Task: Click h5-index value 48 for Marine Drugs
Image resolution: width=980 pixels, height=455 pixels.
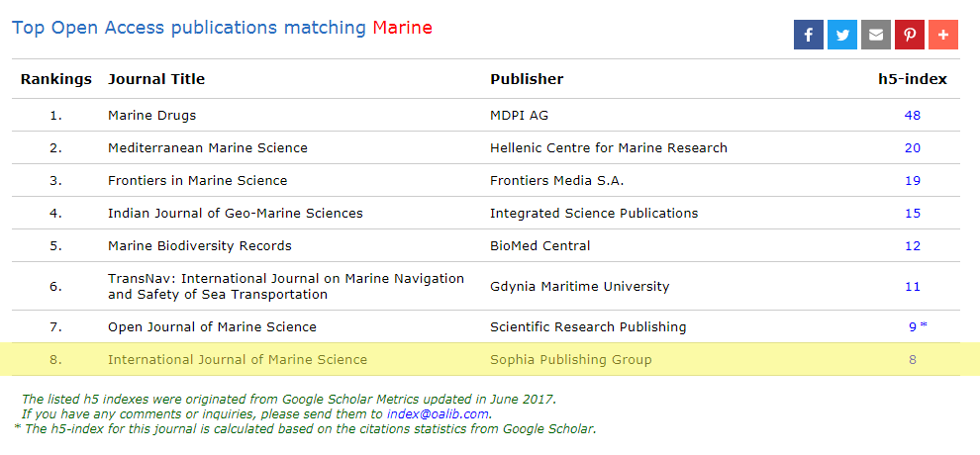Action: [912, 116]
